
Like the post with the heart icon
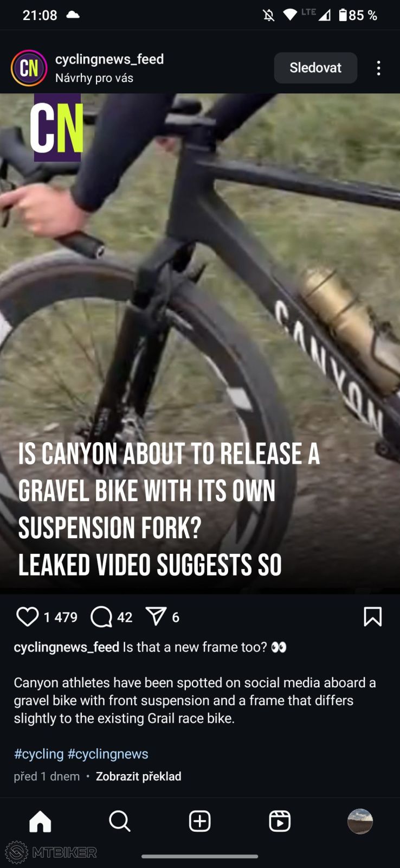pos(28,617)
